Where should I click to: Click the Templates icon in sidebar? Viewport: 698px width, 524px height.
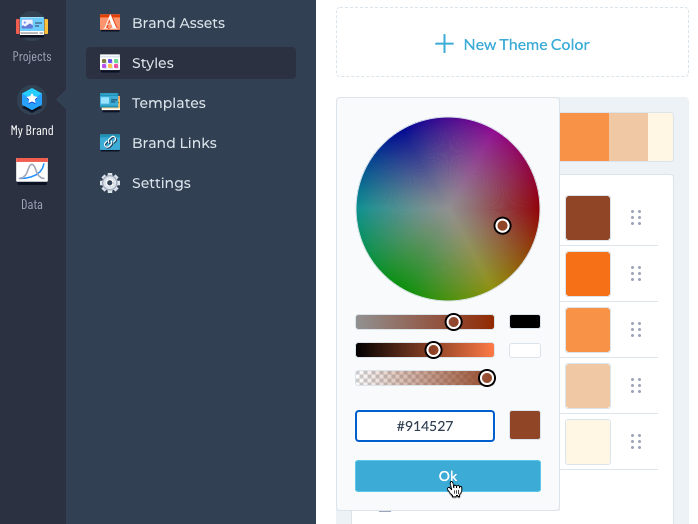110,103
